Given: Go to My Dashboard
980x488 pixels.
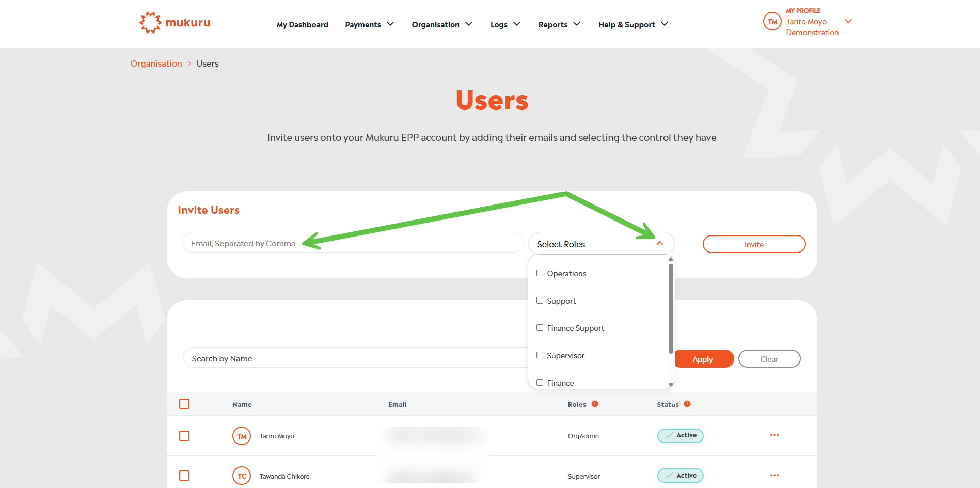Looking at the screenshot, I should [302, 24].
